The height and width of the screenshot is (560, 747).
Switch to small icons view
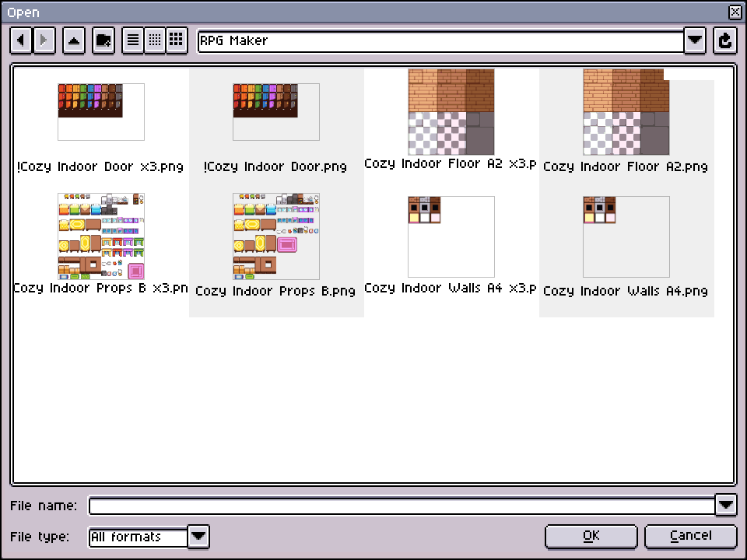pyautogui.click(x=155, y=40)
